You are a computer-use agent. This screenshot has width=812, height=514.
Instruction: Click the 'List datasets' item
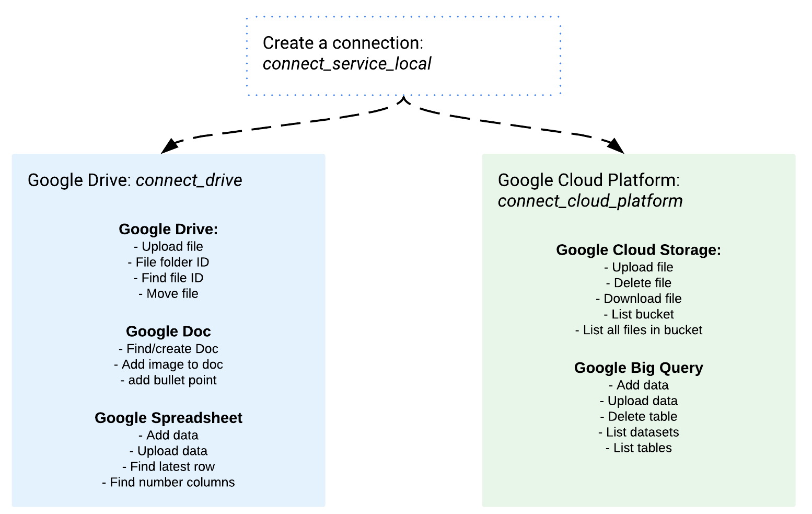[639, 432]
